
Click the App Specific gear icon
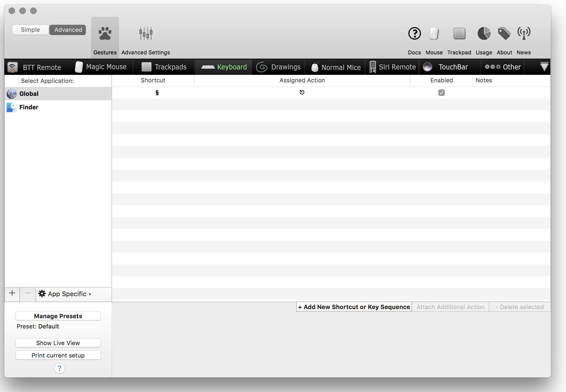(x=42, y=293)
